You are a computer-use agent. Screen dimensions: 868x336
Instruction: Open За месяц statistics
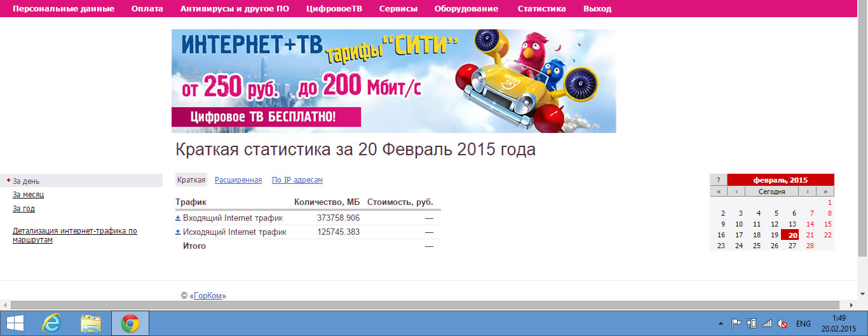click(x=28, y=195)
